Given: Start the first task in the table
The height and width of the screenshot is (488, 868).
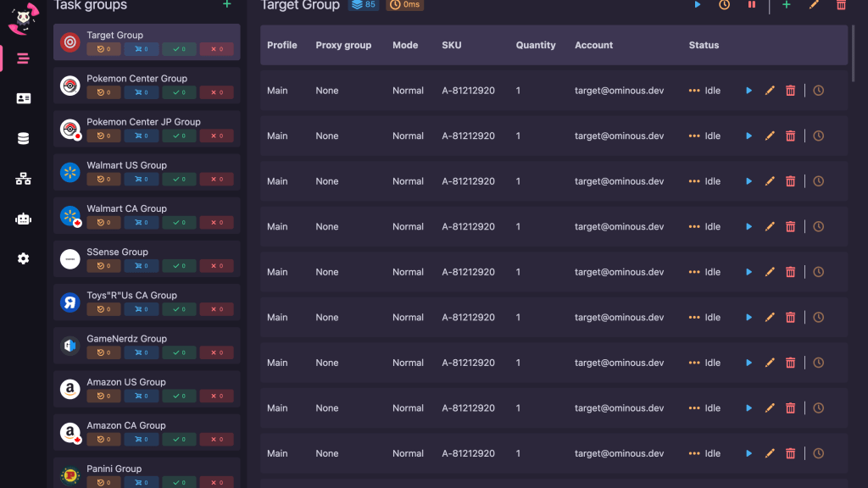Looking at the screenshot, I should coord(748,91).
